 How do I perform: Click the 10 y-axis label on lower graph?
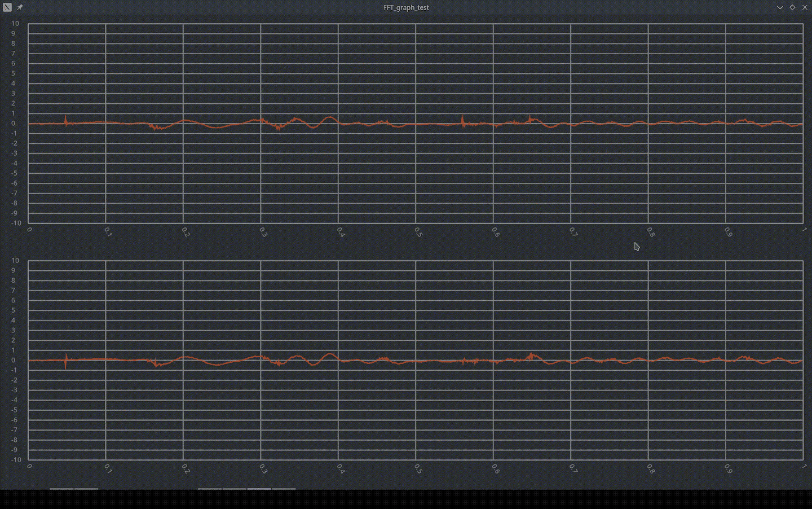15,261
